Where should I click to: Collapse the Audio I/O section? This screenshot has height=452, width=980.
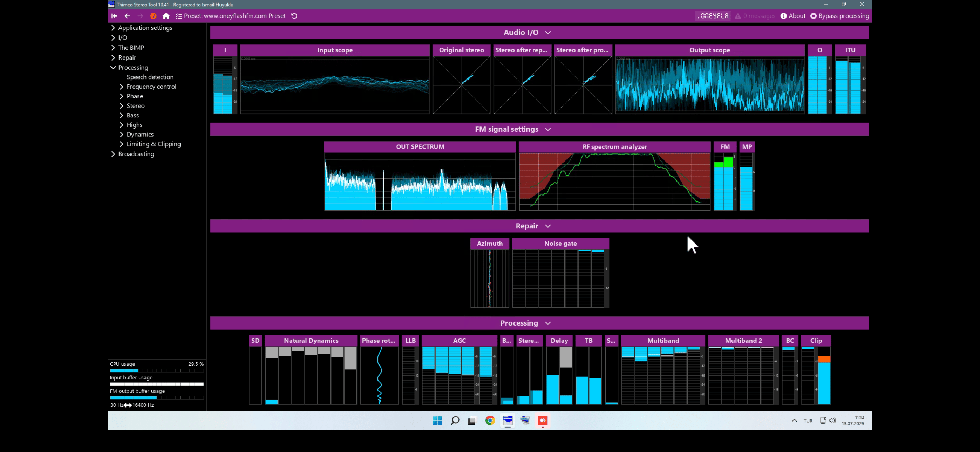pyautogui.click(x=548, y=33)
